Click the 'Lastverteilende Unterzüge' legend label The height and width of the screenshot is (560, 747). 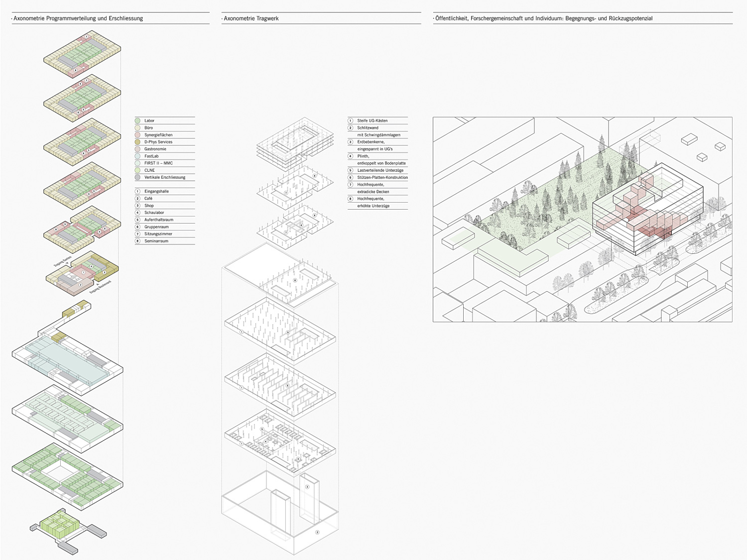click(380, 170)
